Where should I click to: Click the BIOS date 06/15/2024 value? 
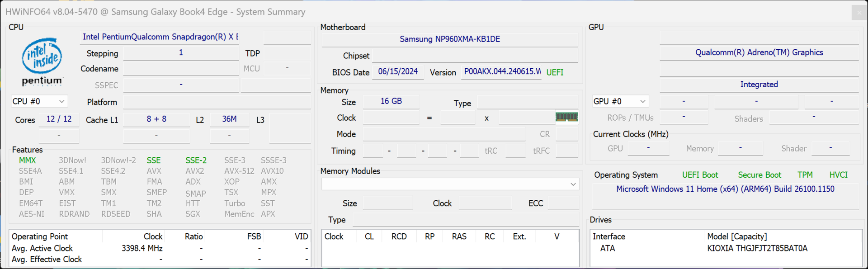click(398, 72)
